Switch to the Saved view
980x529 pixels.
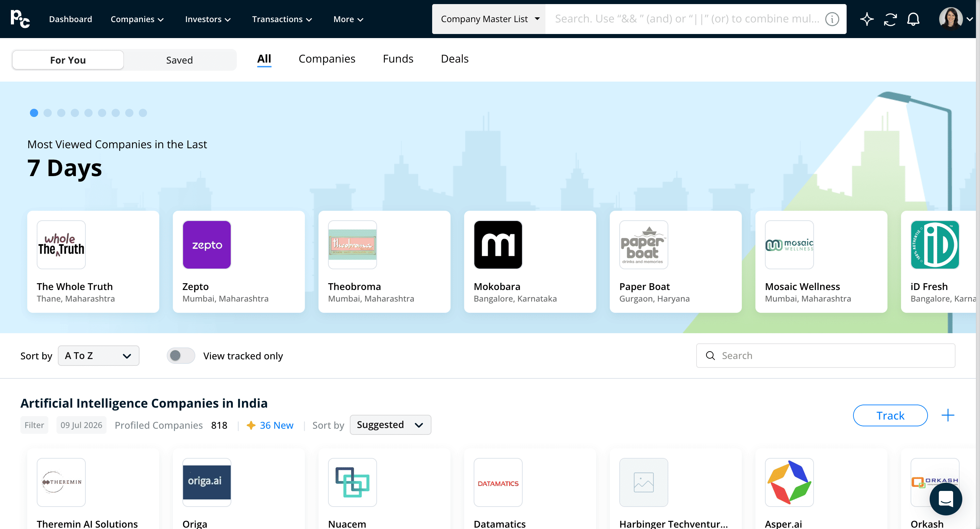180,60
